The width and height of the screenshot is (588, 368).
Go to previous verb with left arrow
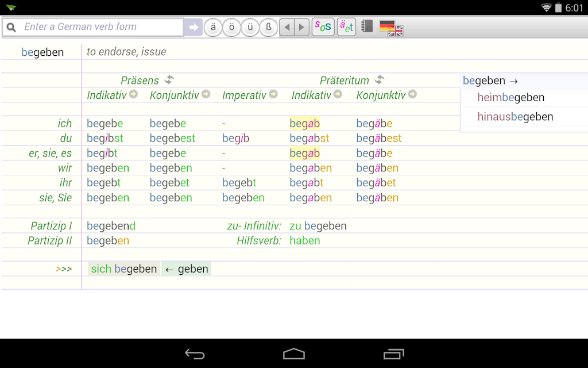click(287, 27)
